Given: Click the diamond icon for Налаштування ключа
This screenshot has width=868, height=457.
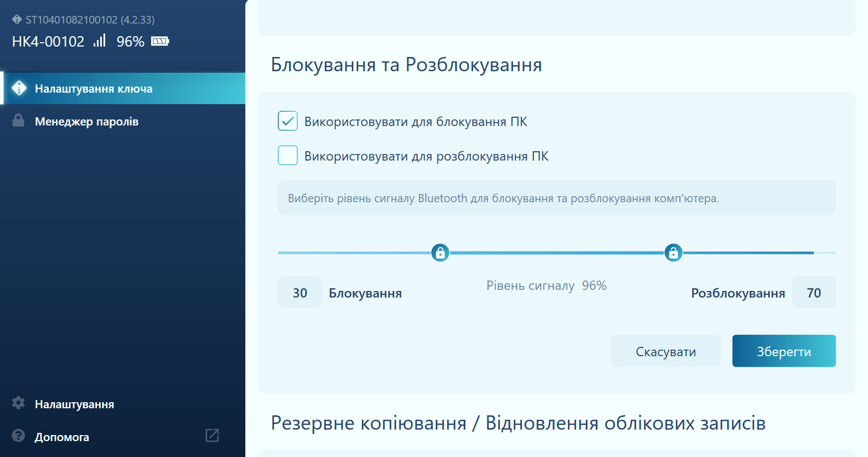Looking at the screenshot, I should [x=19, y=88].
